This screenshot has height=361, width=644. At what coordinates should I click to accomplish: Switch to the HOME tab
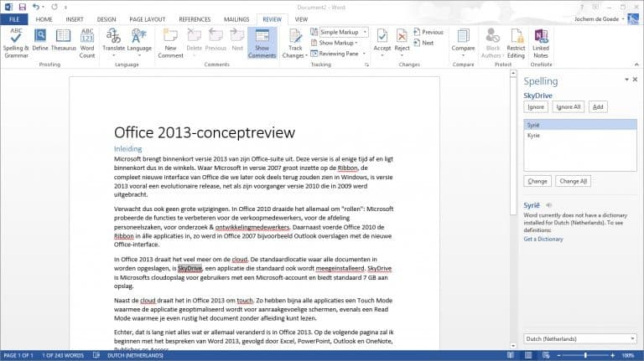tap(44, 19)
